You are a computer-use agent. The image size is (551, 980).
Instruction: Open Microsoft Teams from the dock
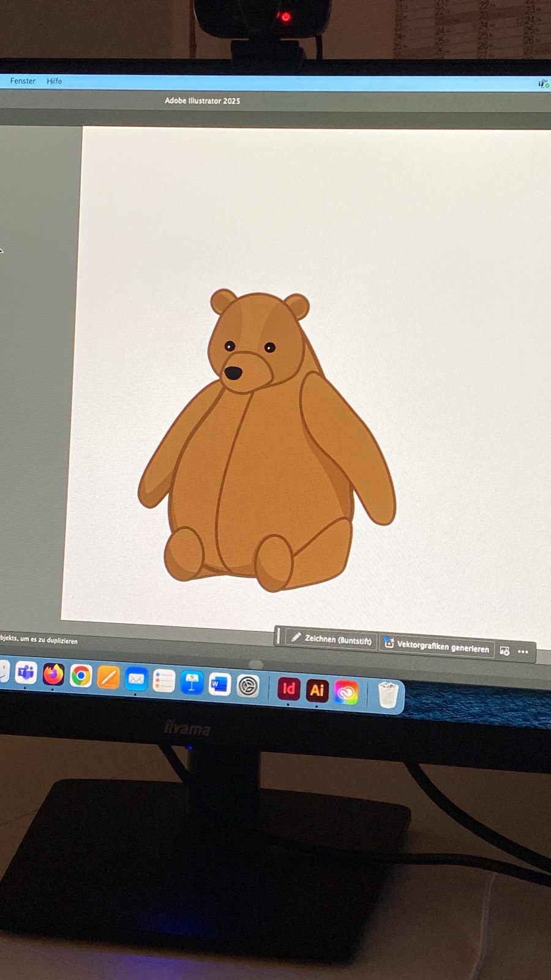coord(26,673)
